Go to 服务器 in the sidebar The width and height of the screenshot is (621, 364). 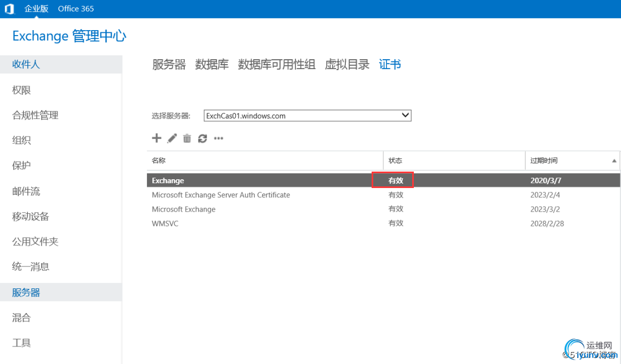coord(61,292)
